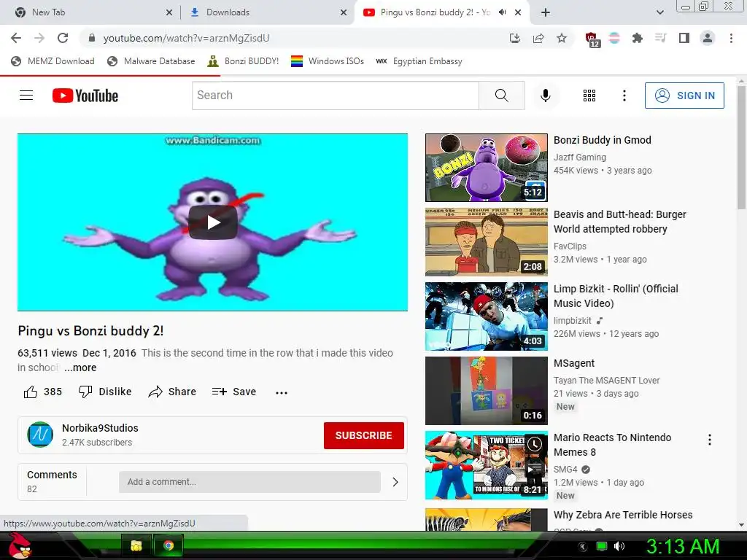Open the YouTube apps grid

589,96
